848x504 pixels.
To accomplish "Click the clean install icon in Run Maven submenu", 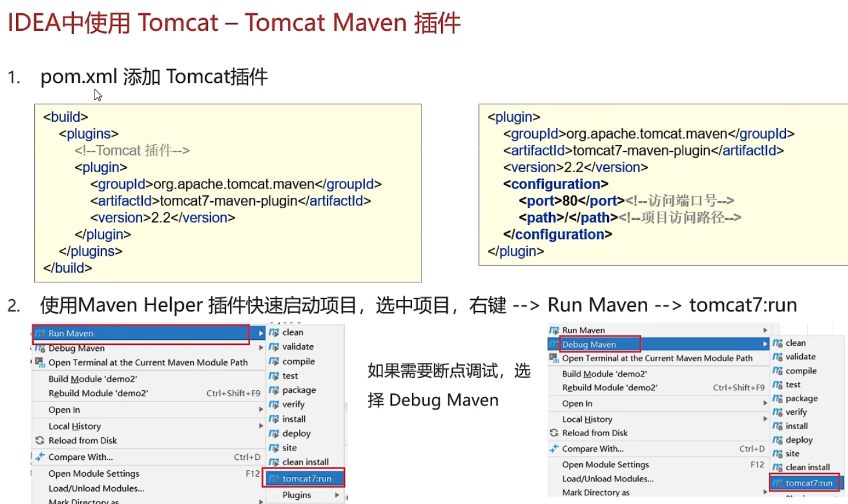I will coord(274,462).
